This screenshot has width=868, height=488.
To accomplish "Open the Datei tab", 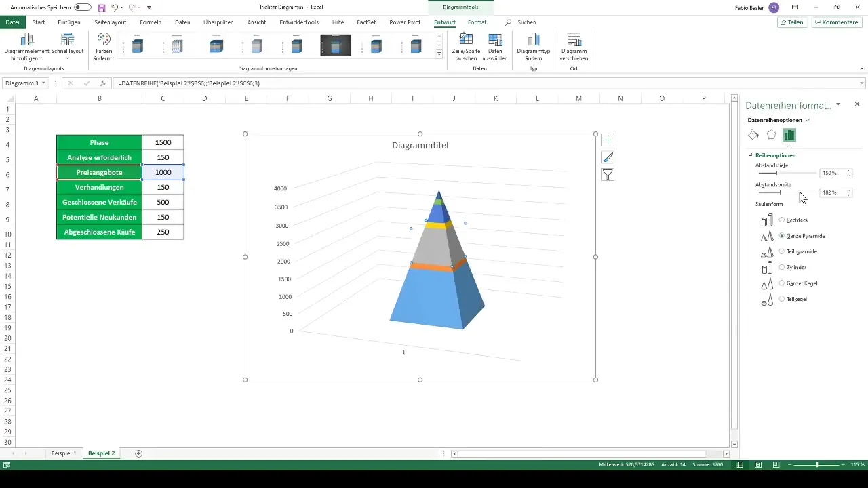I will click(x=12, y=22).
